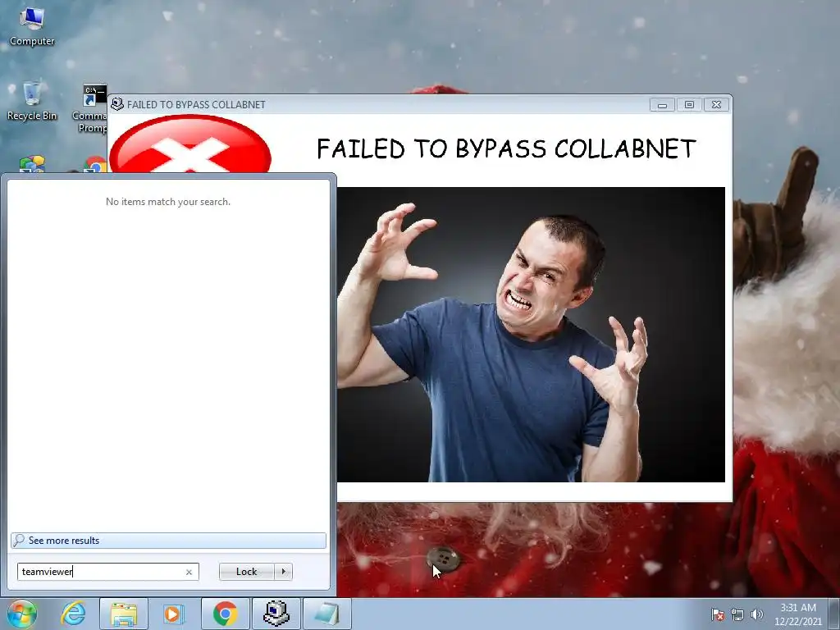
Task: Minimize the FAILED TO BYPASS COLLABNET window
Action: pyautogui.click(x=662, y=105)
